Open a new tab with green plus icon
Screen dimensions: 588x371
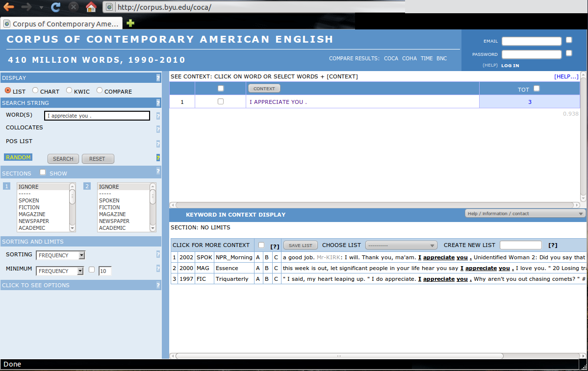pyautogui.click(x=130, y=23)
